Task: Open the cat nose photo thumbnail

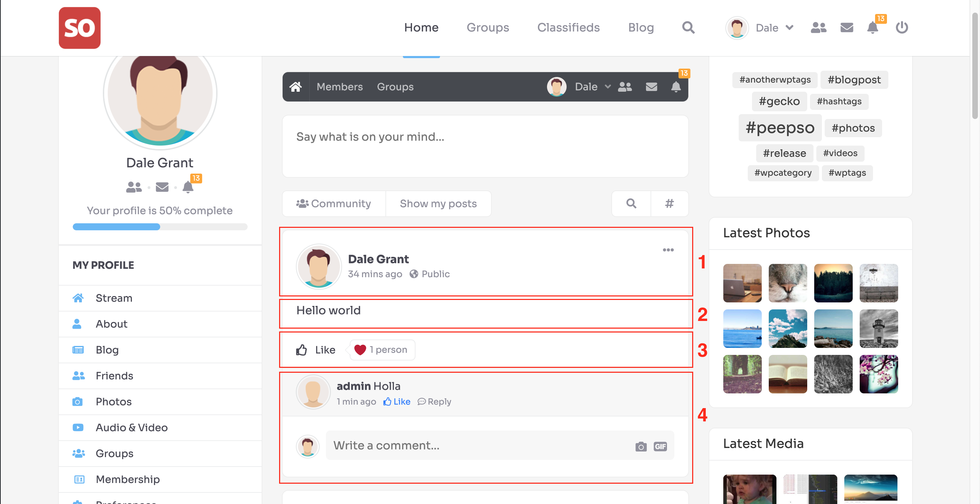Action: [x=788, y=283]
